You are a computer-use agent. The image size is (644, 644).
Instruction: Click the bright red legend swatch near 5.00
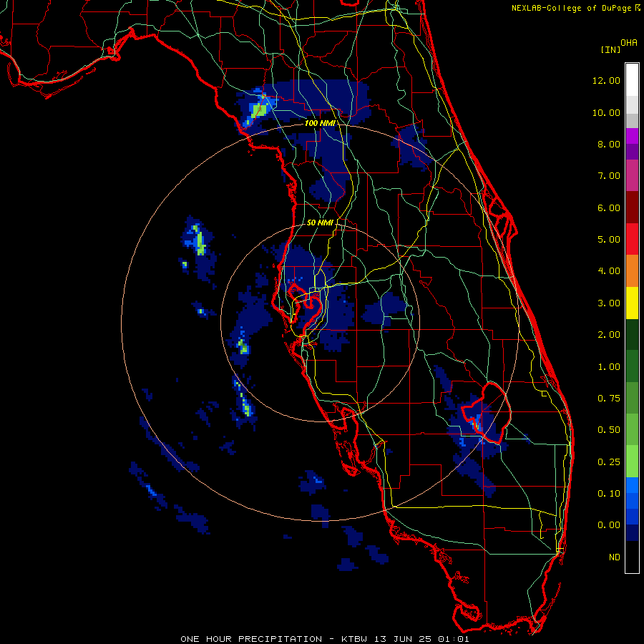[x=632, y=239]
